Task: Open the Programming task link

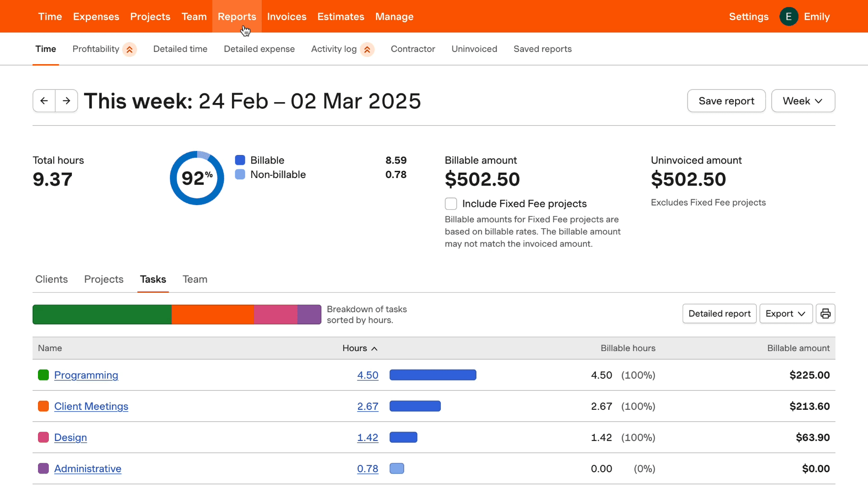Action: tap(86, 375)
